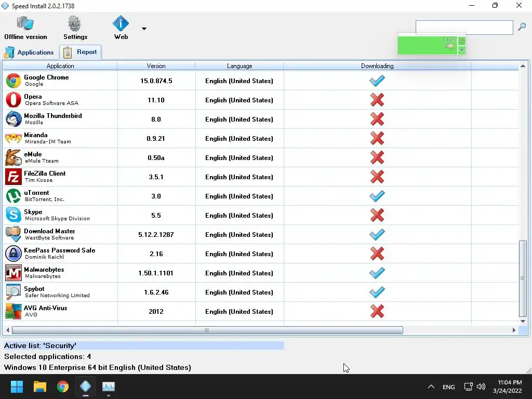The width and height of the screenshot is (532, 399).
Task: Select the uTorrent app icon
Action: click(x=13, y=196)
